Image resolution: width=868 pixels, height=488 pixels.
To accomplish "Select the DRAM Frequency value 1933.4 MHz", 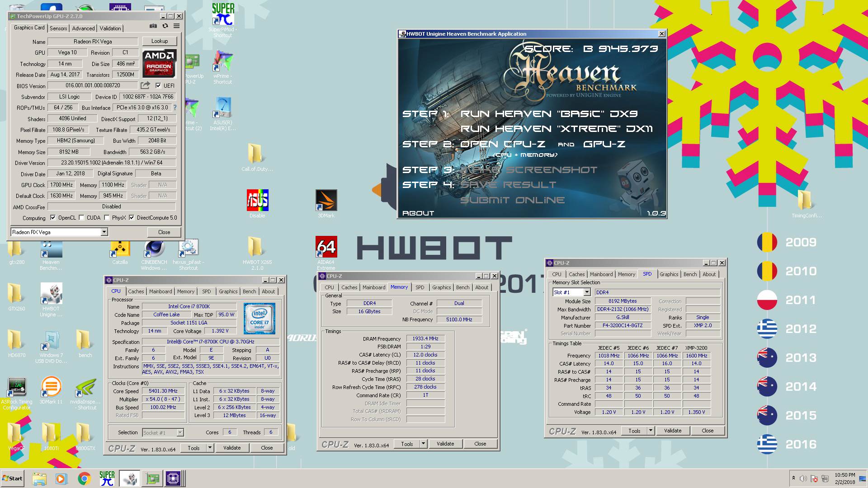I will 425,338.
